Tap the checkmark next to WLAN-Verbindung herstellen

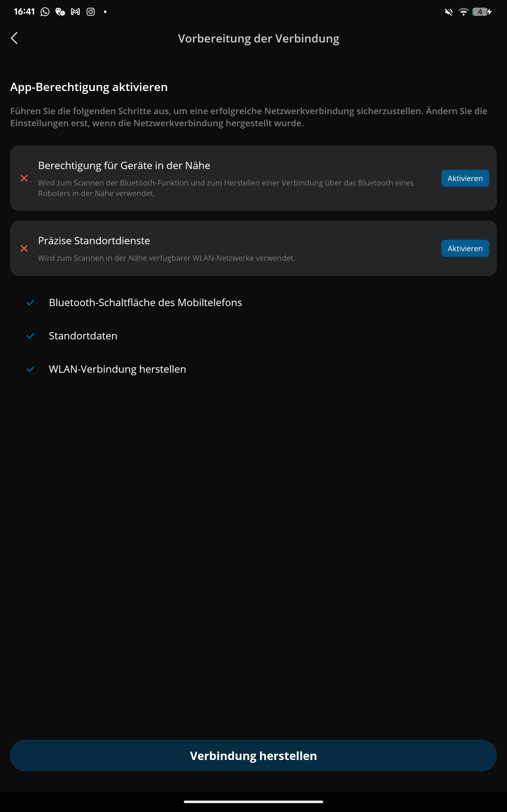click(30, 369)
